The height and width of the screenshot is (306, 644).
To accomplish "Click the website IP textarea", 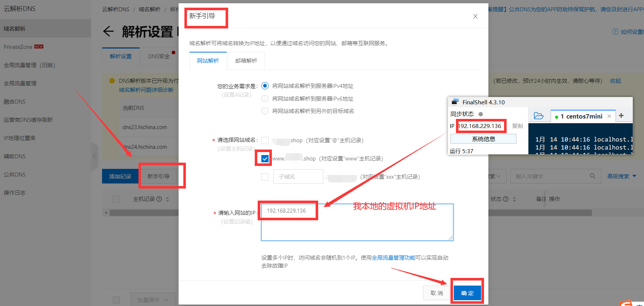I will pyautogui.click(x=357, y=222).
